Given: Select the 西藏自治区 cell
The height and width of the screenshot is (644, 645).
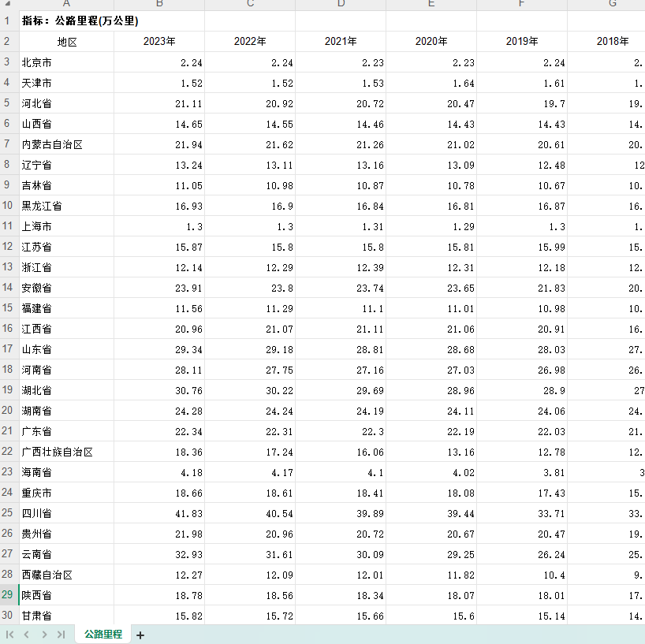Looking at the screenshot, I should pyautogui.click(x=67, y=575).
